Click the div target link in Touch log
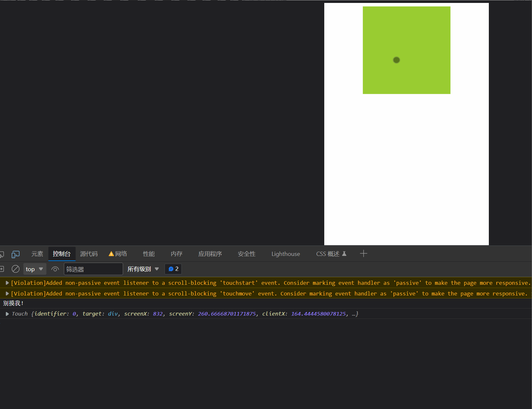Screen dimensions: 532x409 (x=113, y=314)
